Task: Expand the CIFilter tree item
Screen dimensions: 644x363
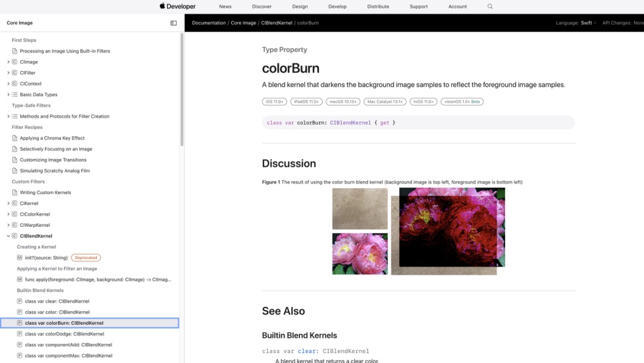Action: click(8, 73)
